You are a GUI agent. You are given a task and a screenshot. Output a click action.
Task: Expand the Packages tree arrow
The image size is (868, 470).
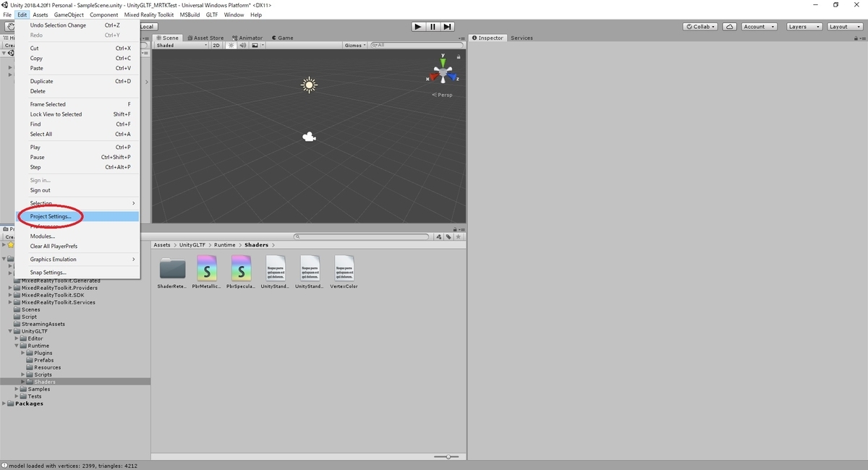[4, 403]
